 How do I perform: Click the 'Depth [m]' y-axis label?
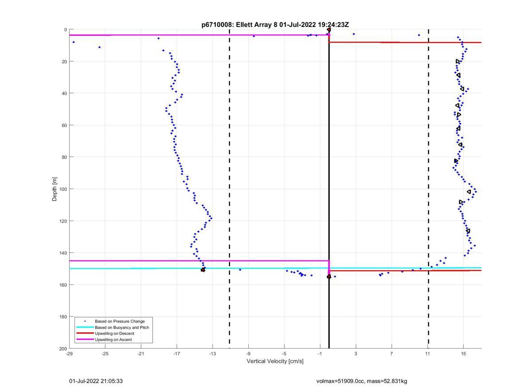[55, 189]
